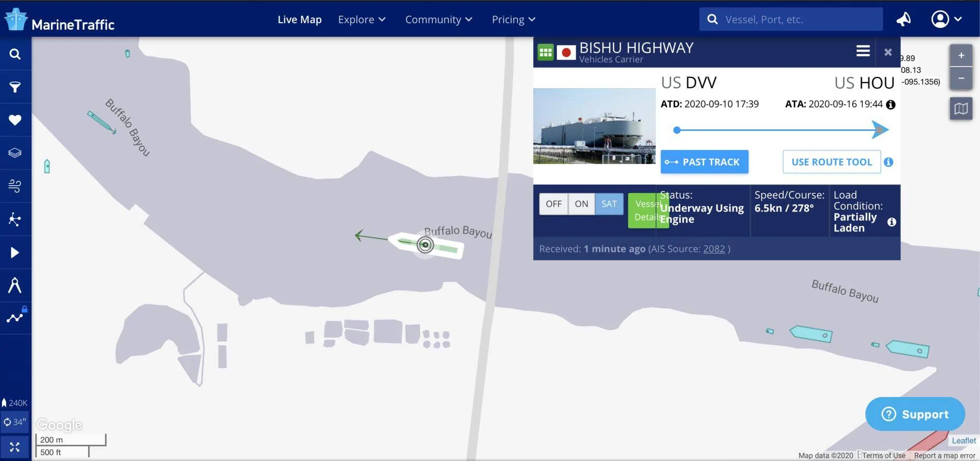Open the user account menu
980x461 pixels.
(x=946, y=20)
